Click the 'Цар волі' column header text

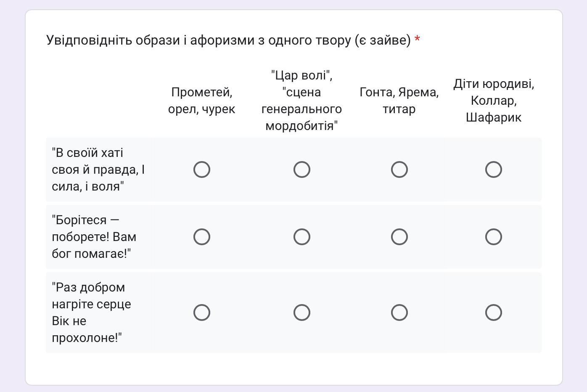click(302, 101)
